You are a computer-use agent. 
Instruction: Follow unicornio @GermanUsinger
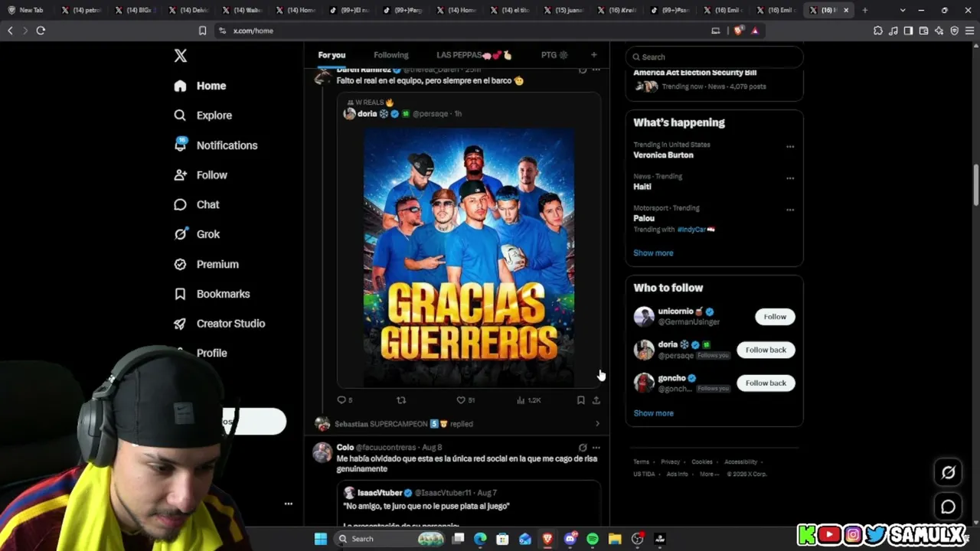(x=775, y=317)
